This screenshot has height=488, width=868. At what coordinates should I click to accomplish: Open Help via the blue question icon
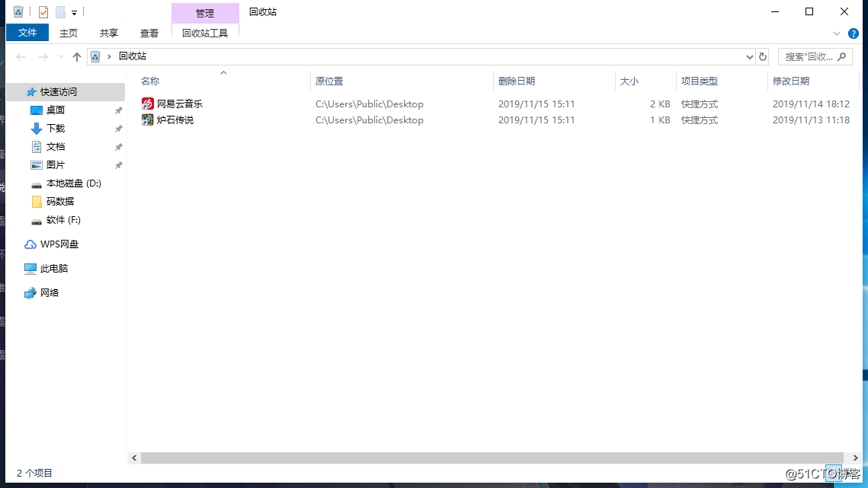tap(854, 33)
